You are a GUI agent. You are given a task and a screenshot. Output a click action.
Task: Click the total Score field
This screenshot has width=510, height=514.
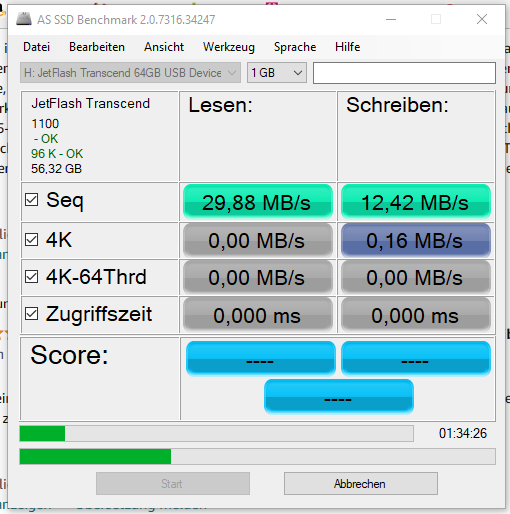339,396
